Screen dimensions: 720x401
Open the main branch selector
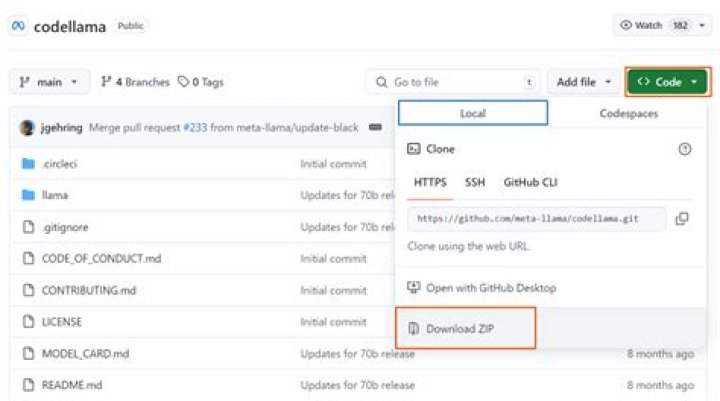click(49, 82)
